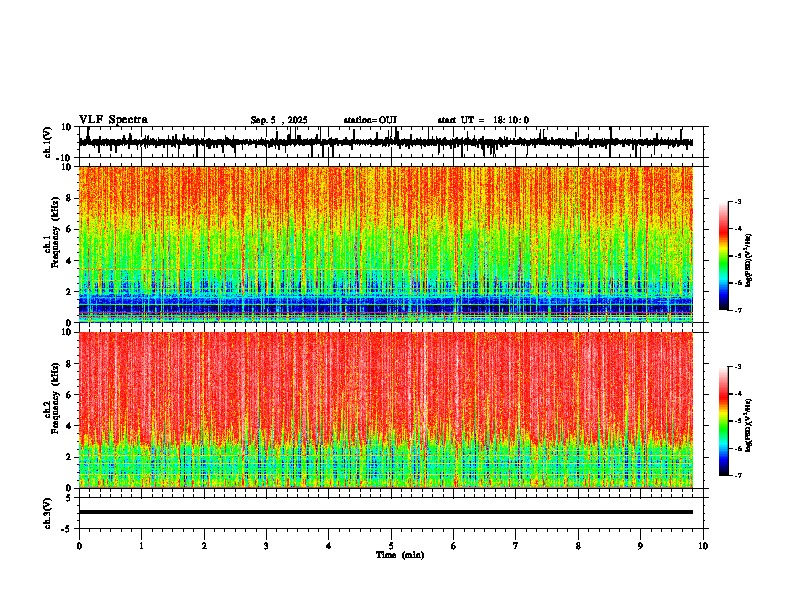The height and width of the screenshot is (612, 792).
Task: Click the "Time (min)" axis label
Action: pyautogui.click(x=400, y=555)
